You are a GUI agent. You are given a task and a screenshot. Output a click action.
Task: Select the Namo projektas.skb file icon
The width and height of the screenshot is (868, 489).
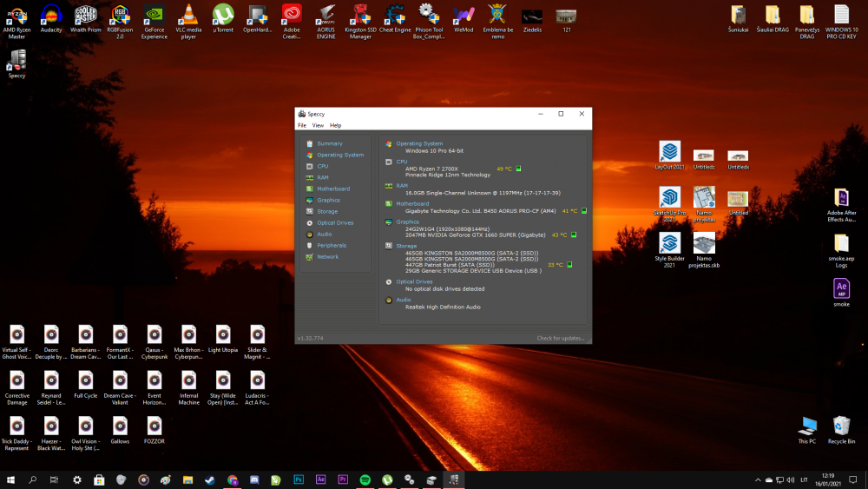pyautogui.click(x=704, y=250)
